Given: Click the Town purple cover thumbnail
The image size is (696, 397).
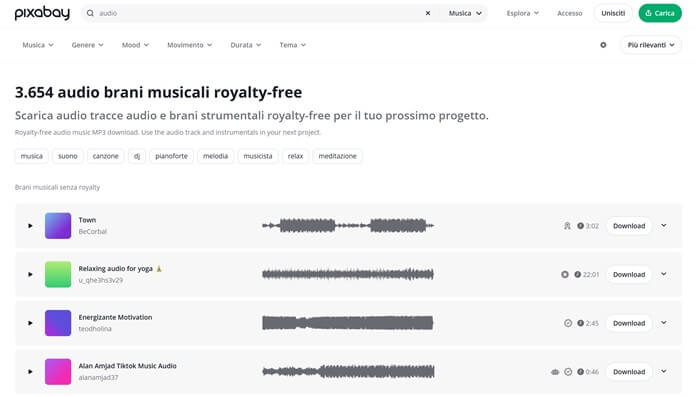Looking at the screenshot, I should 58,226.
